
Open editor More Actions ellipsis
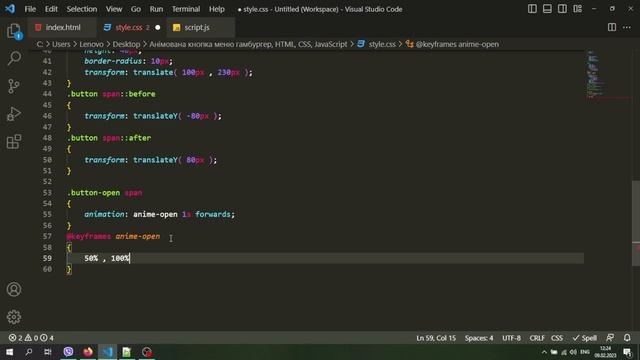coord(627,27)
